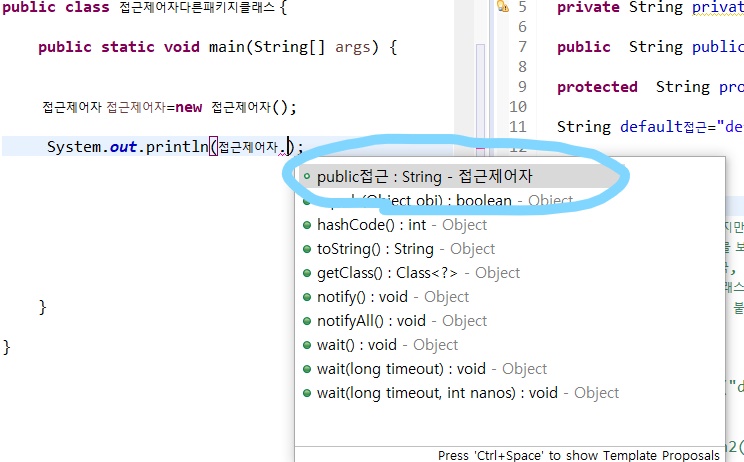
Task: Click the private String line in right editor
Action: pyautogui.click(x=650, y=7)
